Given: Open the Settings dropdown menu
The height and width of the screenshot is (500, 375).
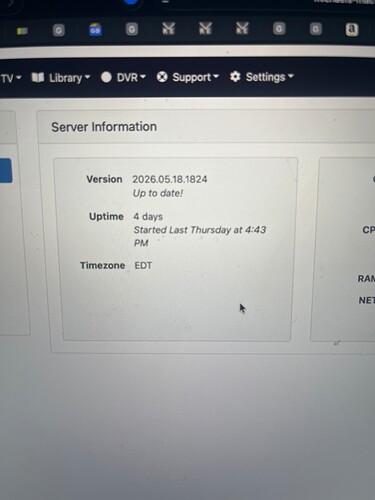Looking at the screenshot, I should point(262,77).
